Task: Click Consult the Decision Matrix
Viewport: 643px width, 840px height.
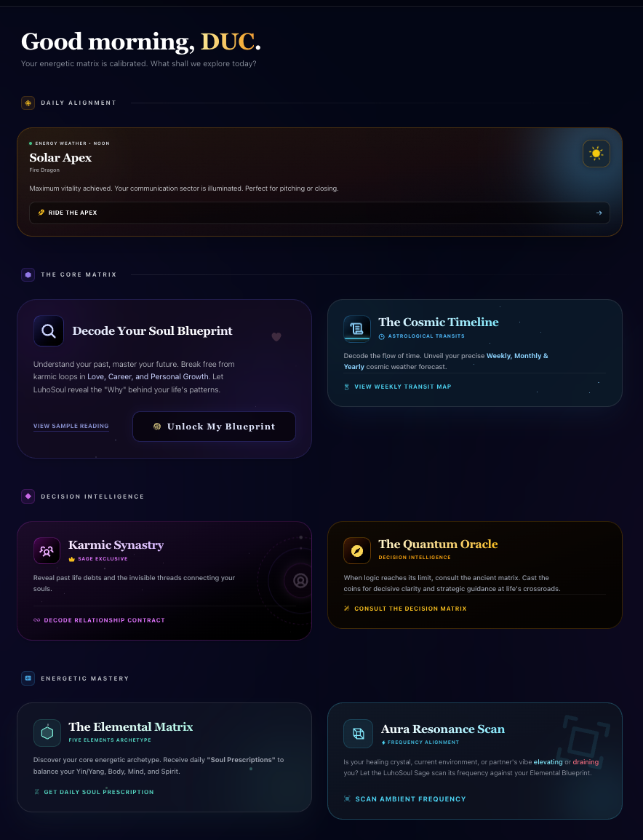Action: tap(405, 609)
